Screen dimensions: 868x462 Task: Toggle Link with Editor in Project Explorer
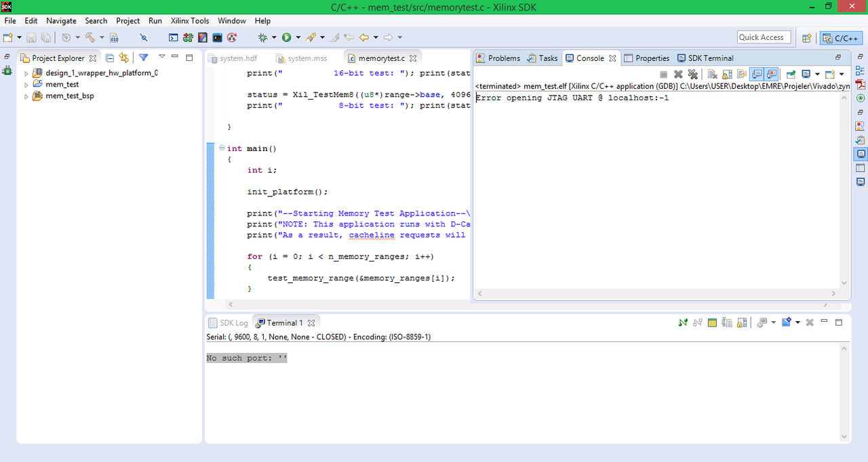[123, 58]
